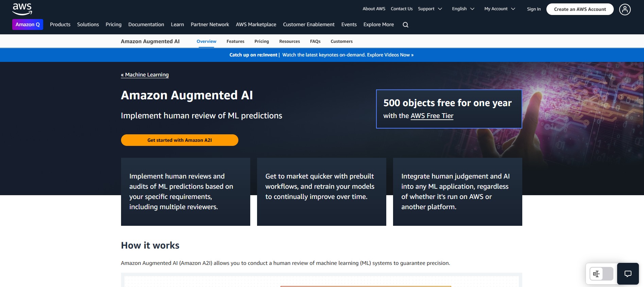
Task: Expand the My Account dropdown
Action: click(x=499, y=9)
